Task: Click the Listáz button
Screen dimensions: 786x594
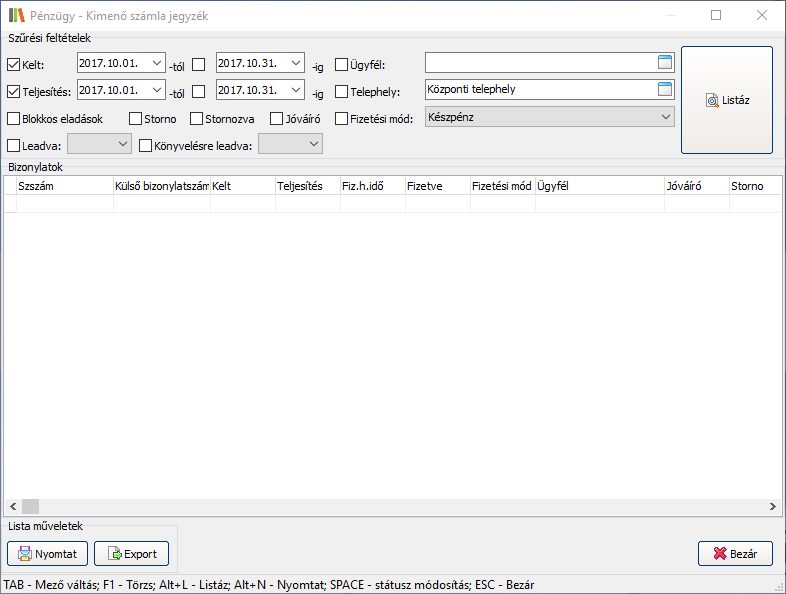Action: (x=726, y=100)
